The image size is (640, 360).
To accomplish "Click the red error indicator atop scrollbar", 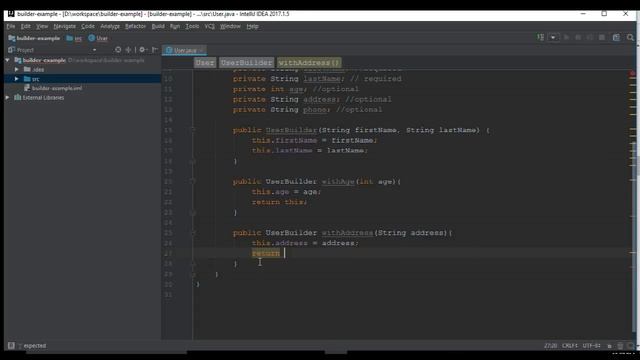I will [632, 74].
